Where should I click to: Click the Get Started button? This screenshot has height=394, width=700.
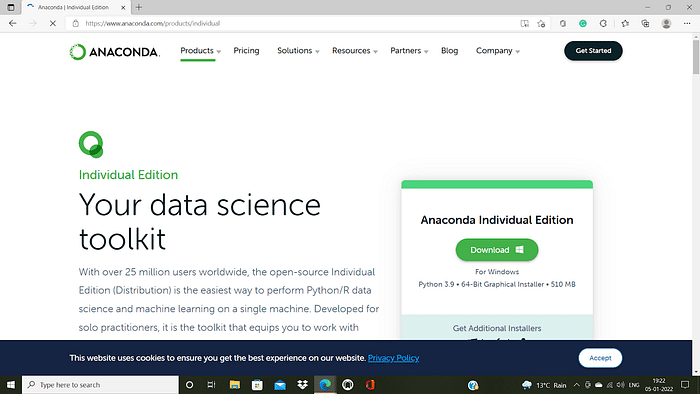coord(593,50)
